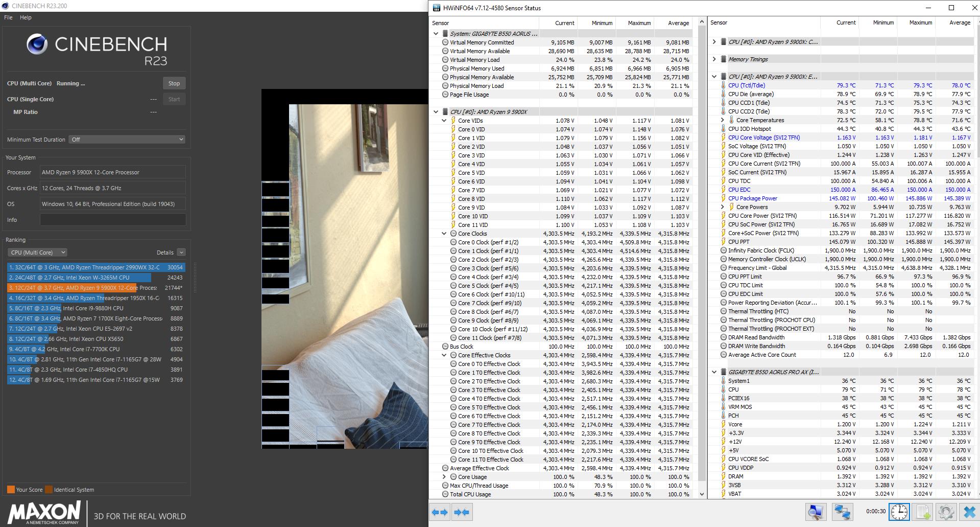Expand the Core Temperatures node
Image resolution: width=980 pixels, height=527 pixels.
(722, 120)
